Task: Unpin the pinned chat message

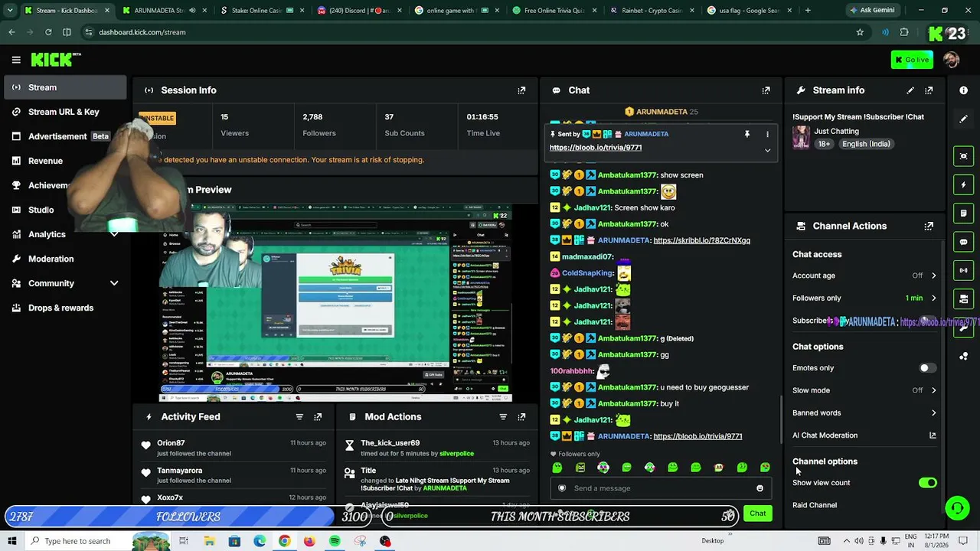Action: click(747, 134)
